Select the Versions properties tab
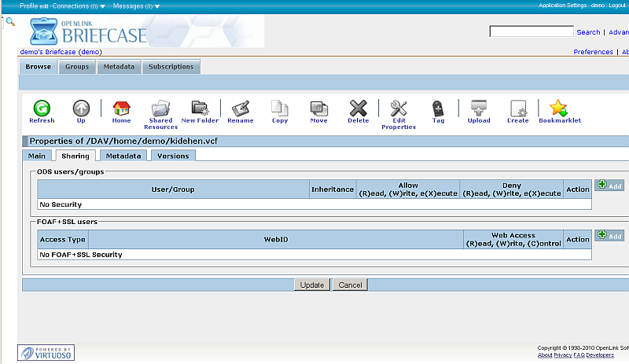 point(173,156)
